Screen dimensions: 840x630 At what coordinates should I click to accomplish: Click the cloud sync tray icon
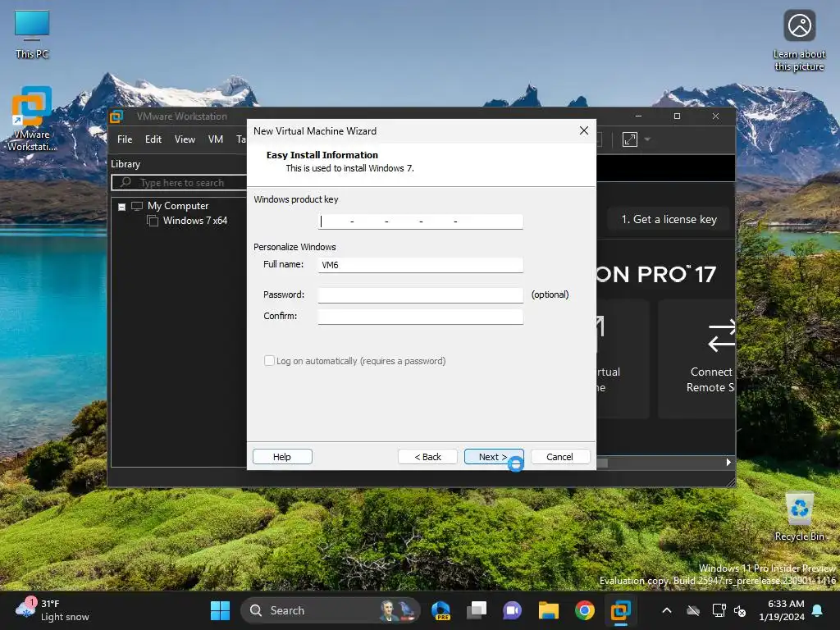(693, 610)
